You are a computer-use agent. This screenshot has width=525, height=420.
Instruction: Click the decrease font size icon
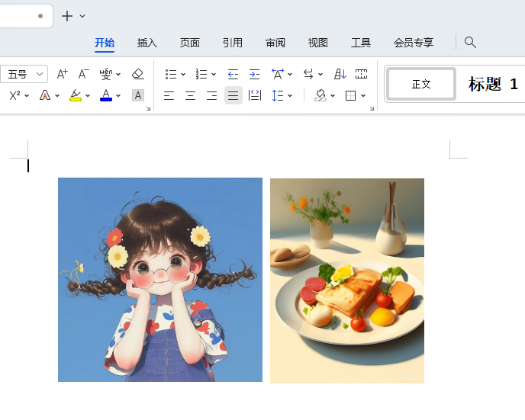[83, 74]
